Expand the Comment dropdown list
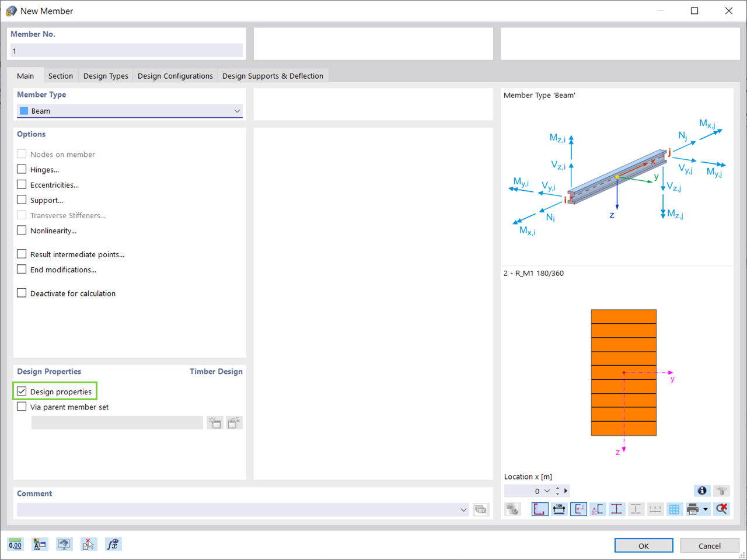This screenshot has height=560, width=747. [463, 510]
